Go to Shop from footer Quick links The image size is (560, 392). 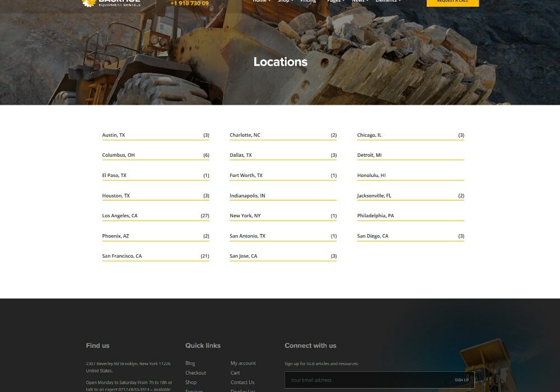point(191,382)
